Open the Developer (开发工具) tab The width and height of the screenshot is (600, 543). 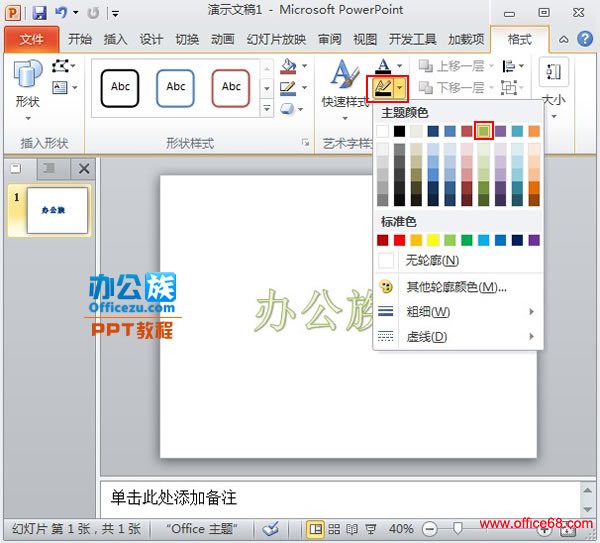click(x=412, y=39)
